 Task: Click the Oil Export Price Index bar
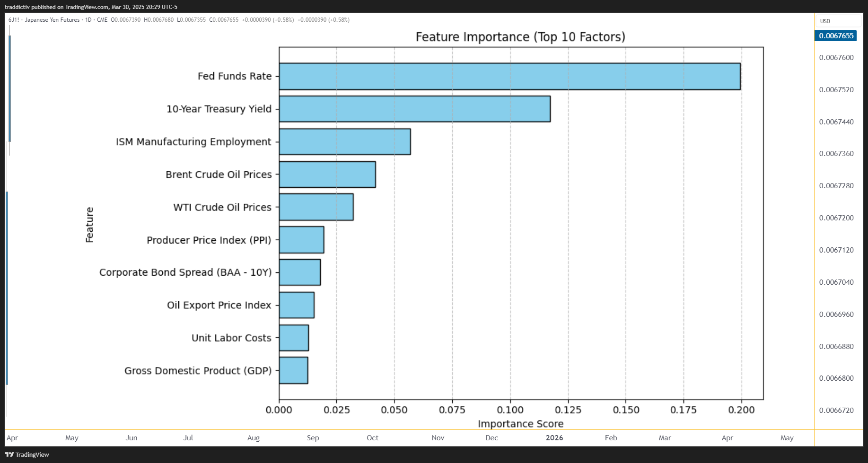coord(297,305)
